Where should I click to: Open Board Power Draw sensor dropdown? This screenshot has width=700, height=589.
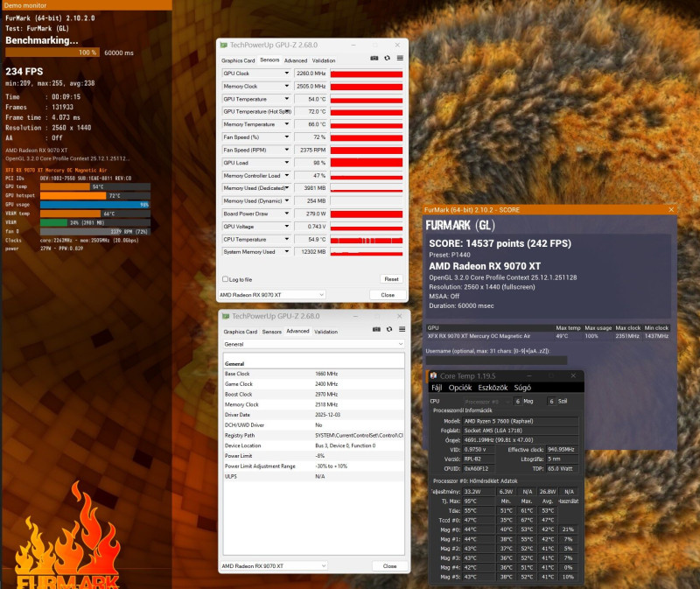pyautogui.click(x=287, y=214)
